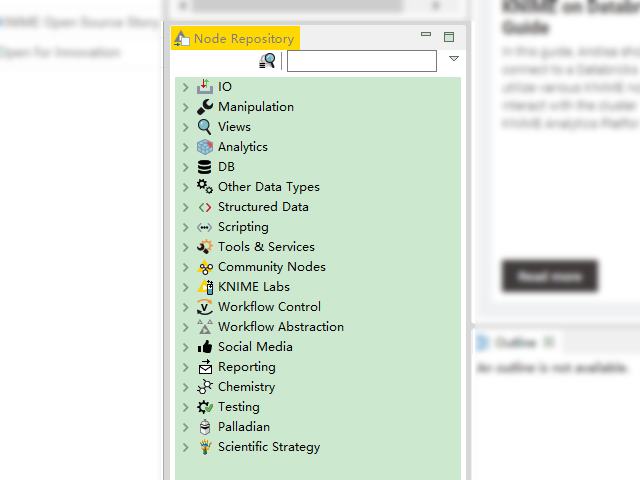
Task: Maximize the Node Repository panel
Action: [x=449, y=37]
